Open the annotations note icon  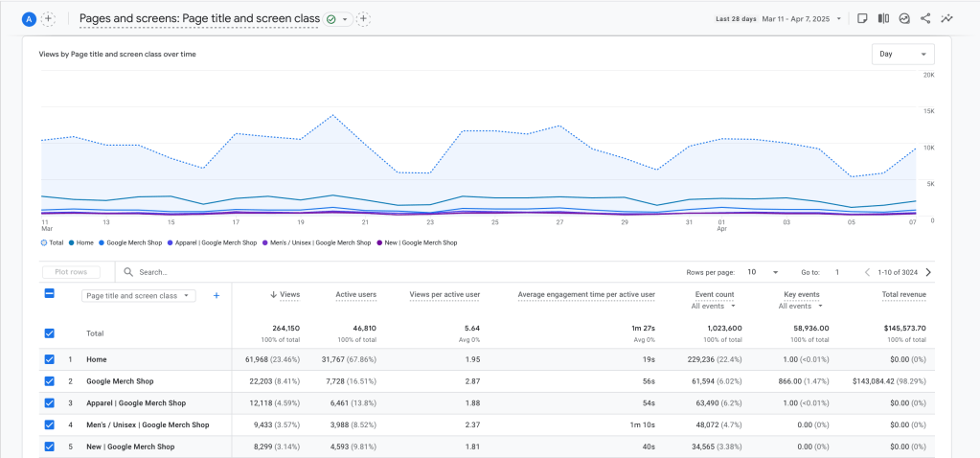point(862,18)
